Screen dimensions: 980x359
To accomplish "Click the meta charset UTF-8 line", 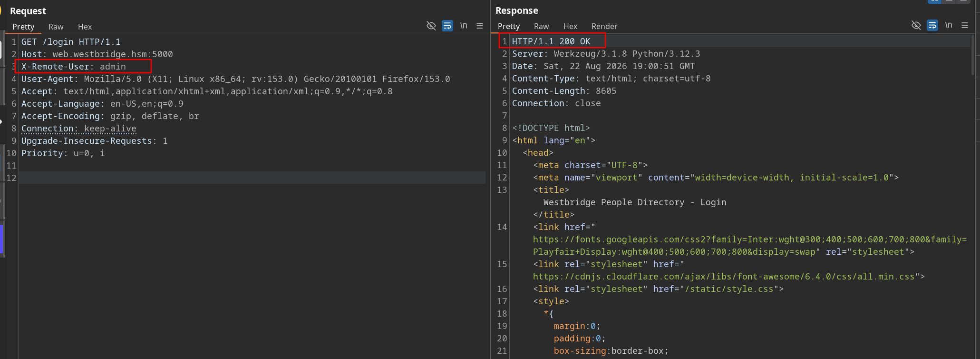I will point(591,165).
